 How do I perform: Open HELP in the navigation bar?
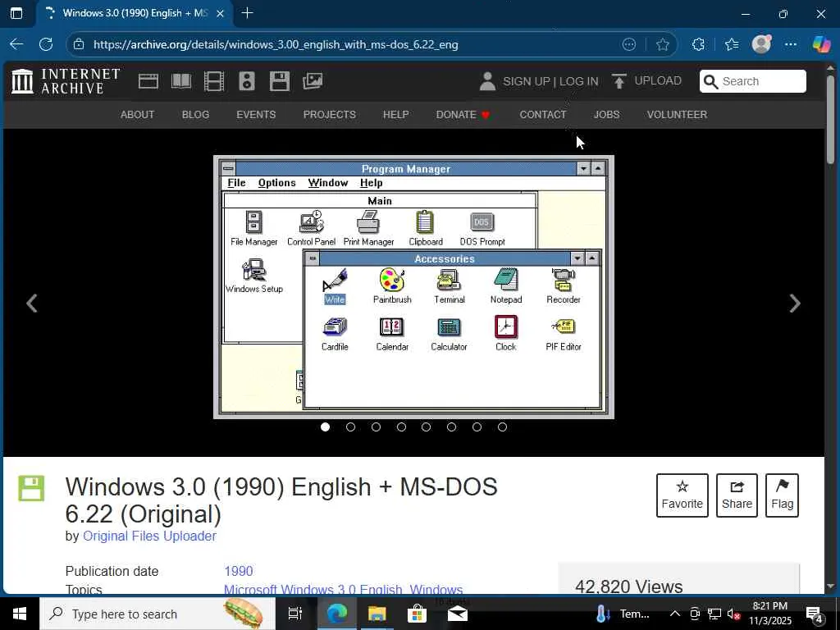point(396,115)
